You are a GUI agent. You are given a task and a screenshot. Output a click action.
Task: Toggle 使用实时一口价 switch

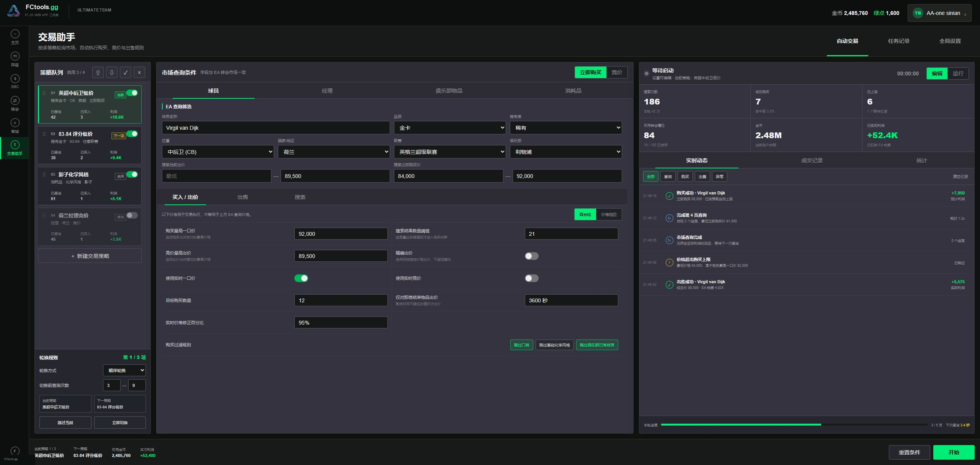coord(301,278)
